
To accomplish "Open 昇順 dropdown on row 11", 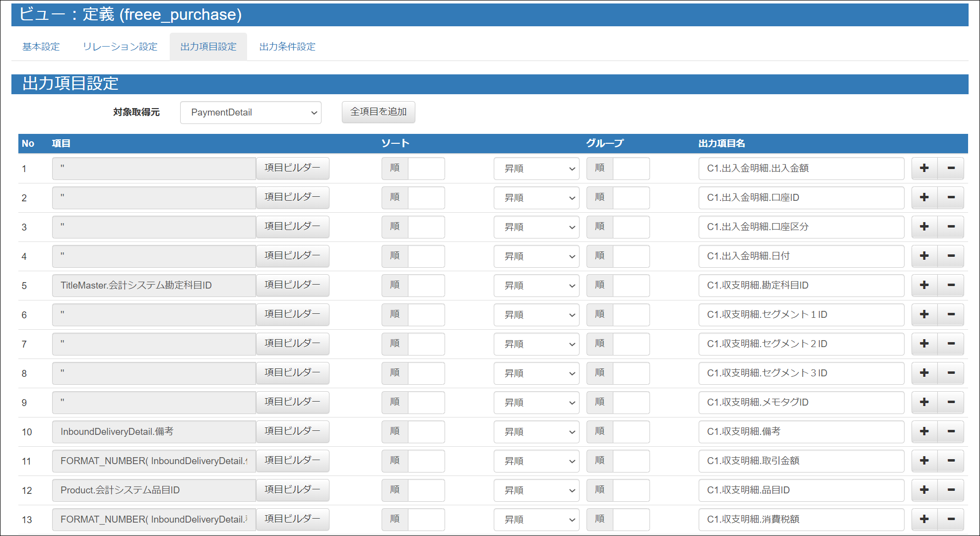I will click(536, 461).
